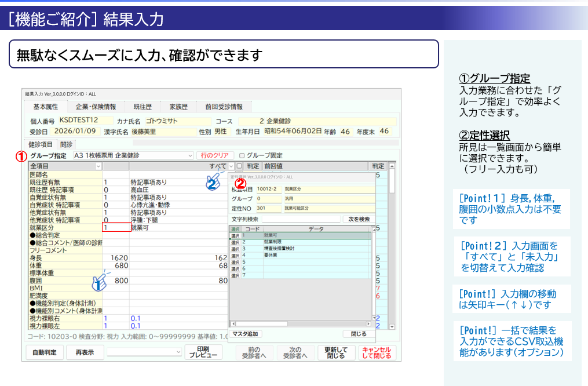Click the red circled number 2 marker

[240, 183]
